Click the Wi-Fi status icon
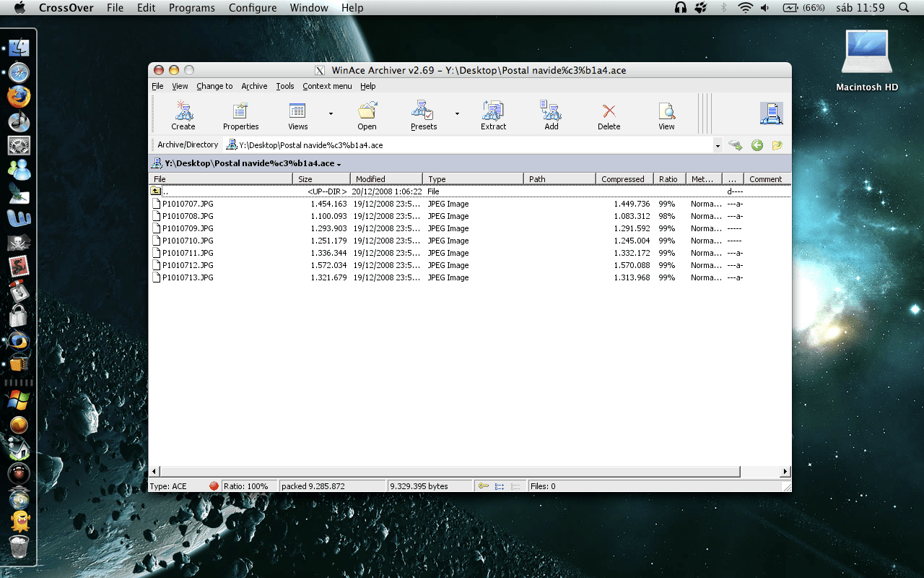The width and height of the screenshot is (924, 578). pos(745,8)
